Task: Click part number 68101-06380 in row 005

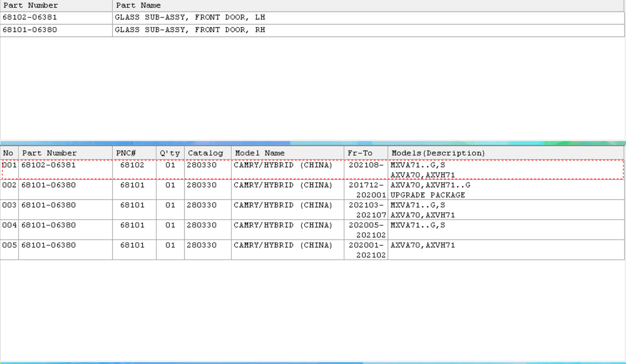Action: [49, 245]
